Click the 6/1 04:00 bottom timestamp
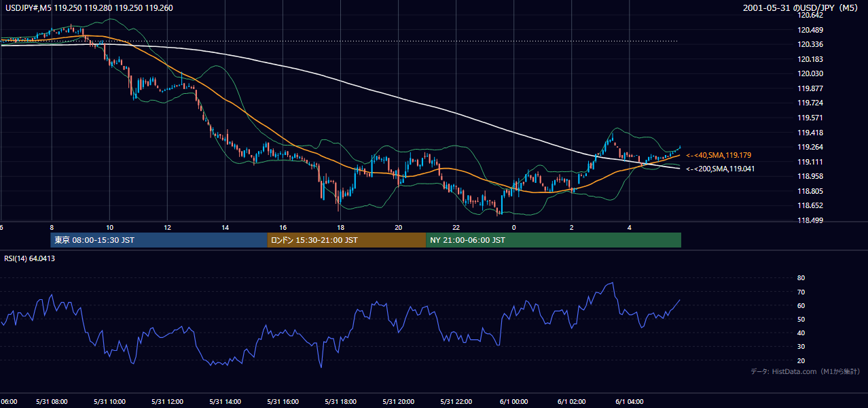The height and width of the screenshot is (408, 868). (629, 402)
